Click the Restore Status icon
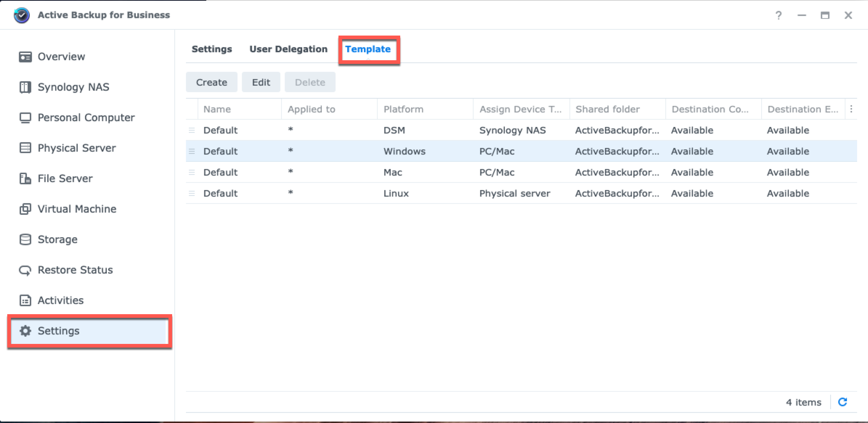 25,270
